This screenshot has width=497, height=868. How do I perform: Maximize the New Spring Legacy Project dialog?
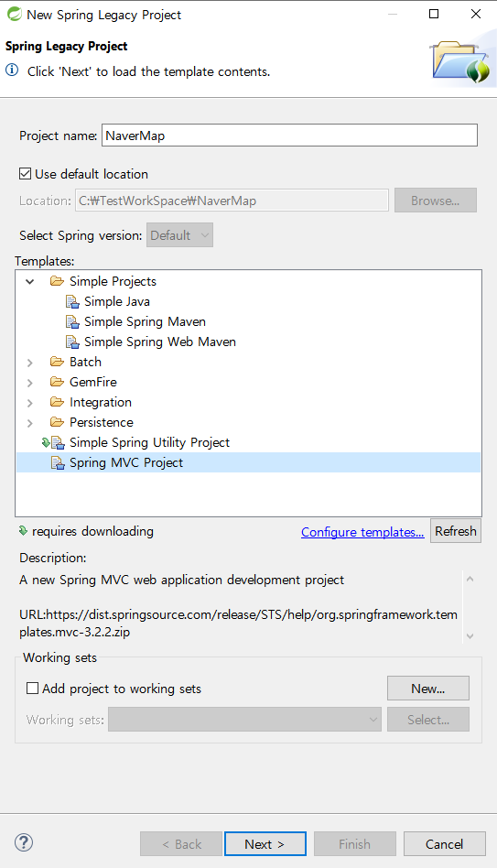pyautogui.click(x=434, y=14)
